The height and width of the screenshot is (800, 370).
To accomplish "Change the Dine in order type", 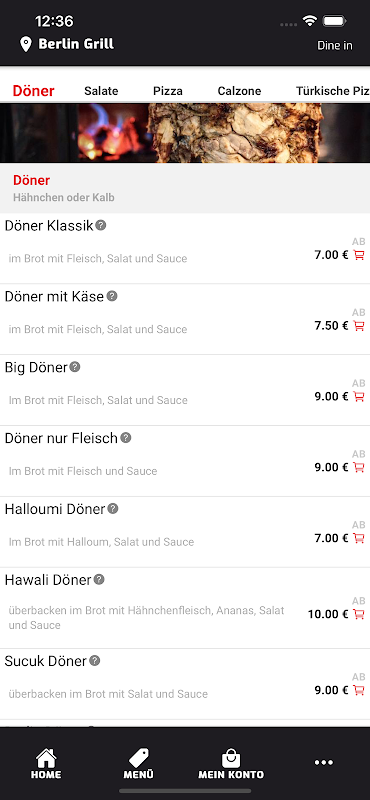I will pyautogui.click(x=335, y=45).
